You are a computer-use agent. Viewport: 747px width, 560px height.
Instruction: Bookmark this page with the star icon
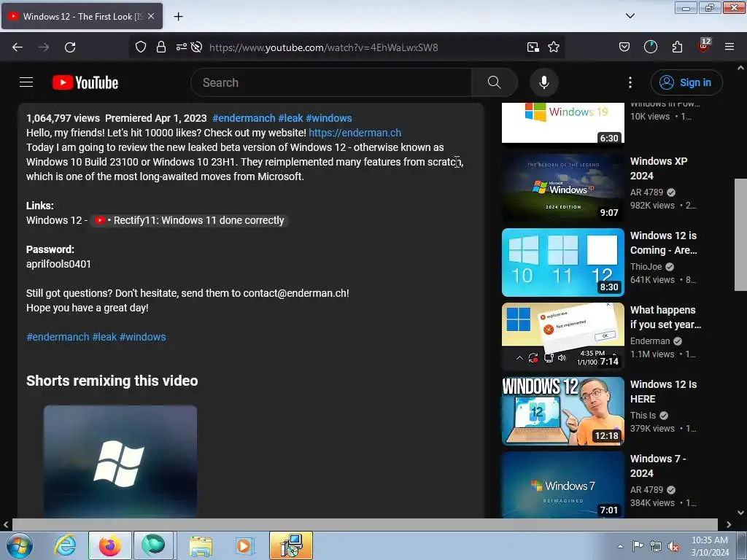point(554,47)
